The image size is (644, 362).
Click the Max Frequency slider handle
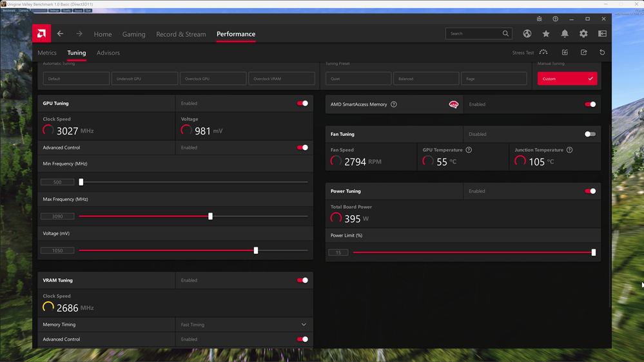pos(210,216)
